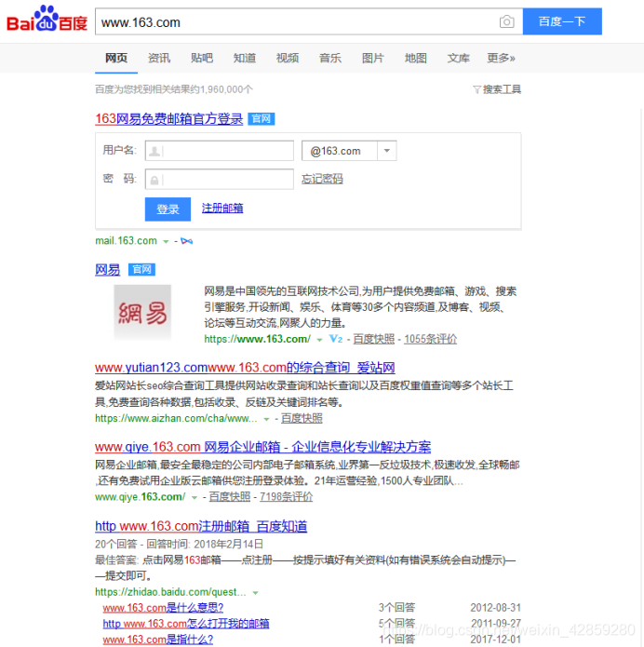This screenshot has width=644, height=647.
Task: Open the 163网易免费邮箱官方登录 result
Action: (x=169, y=119)
